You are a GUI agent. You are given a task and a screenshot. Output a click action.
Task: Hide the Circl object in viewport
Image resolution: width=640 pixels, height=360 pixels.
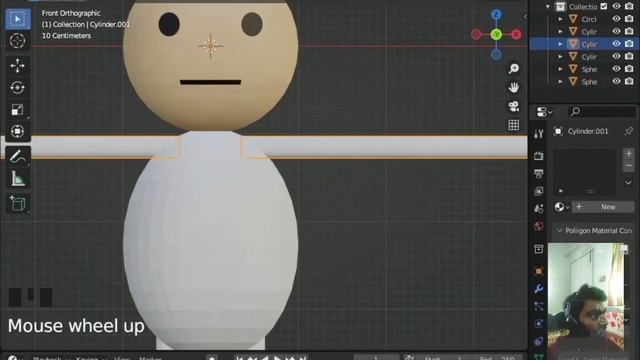pyautogui.click(x=616, y=19)
